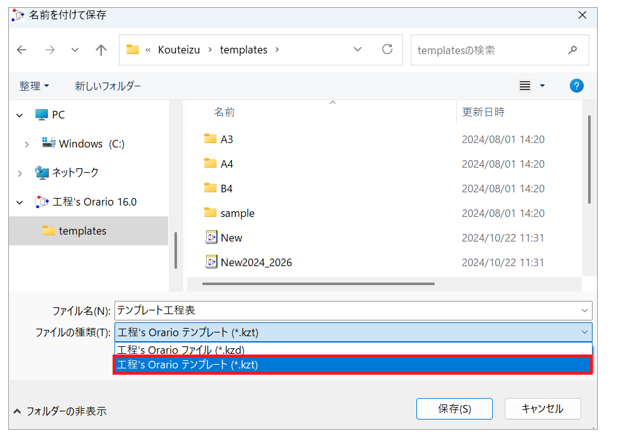Image resolution: width=618 pixels, height=444 pixels.
Task: Refresh the templates folder view
Action: 387,49
